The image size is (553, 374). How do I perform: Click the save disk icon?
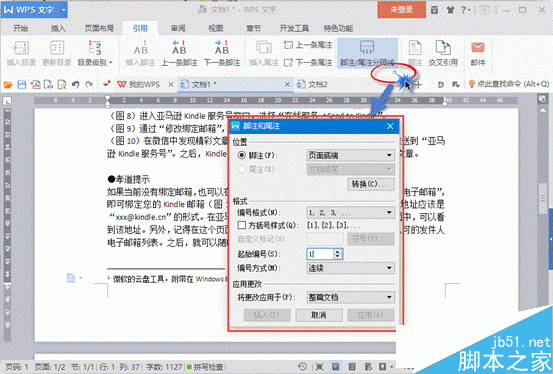tap(22, 85)
